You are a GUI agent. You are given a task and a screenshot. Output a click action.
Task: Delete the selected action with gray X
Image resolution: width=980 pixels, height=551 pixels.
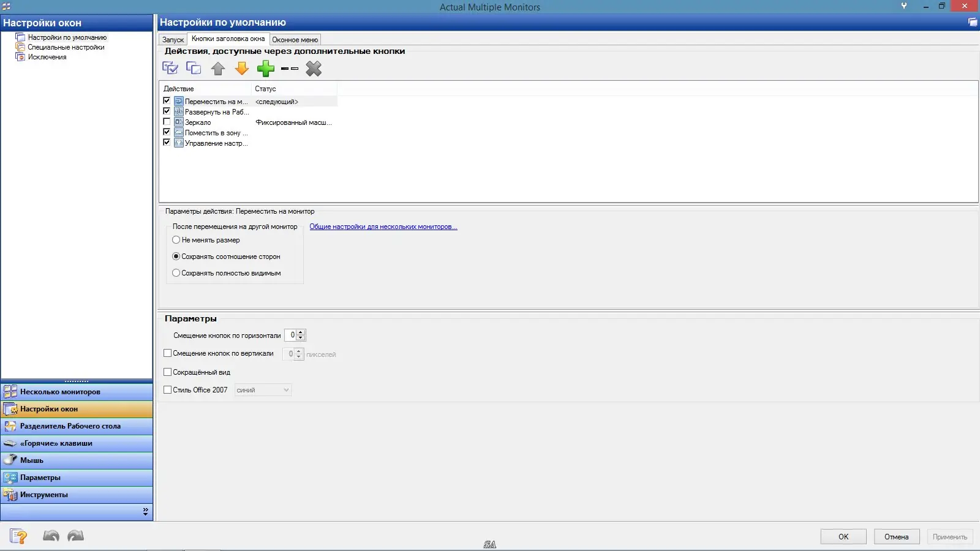coord(314,69)
